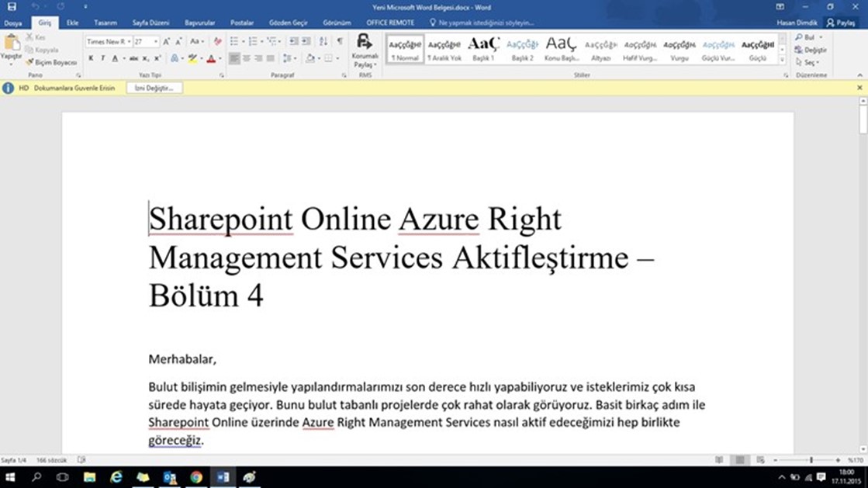Decrease font size with the shrink font icon
This screenshot has width=868, height=488.
point(178,42)
